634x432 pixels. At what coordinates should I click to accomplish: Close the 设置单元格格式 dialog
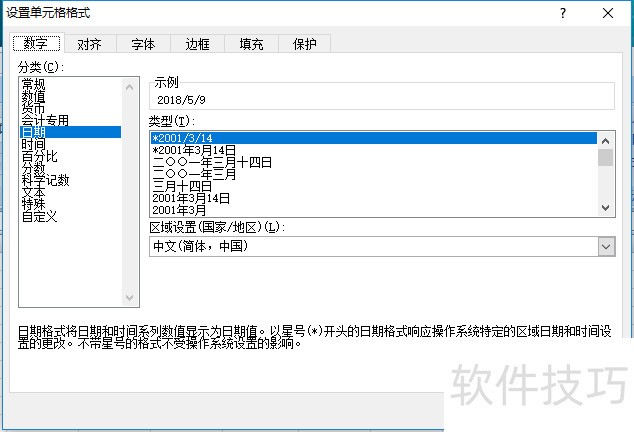point(608,13)
